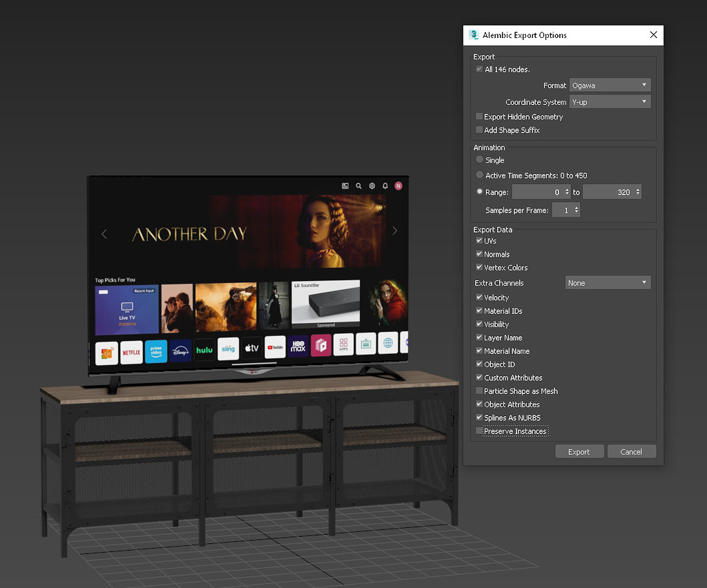Viewport: 707px width, 588px height.
Task: Select the Netflix app icon on the TV
Action: (131, 352)
